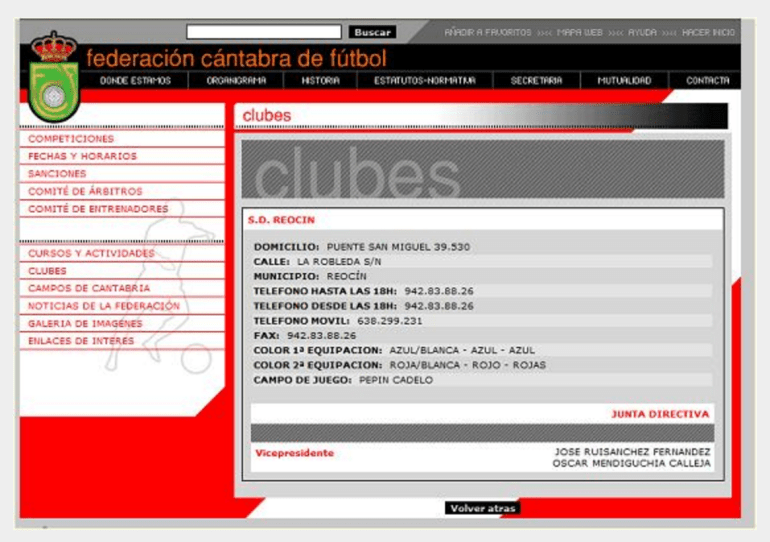Viewport: 770px width, 542px height.
Task: Open Organigrama menu item
Action: 236,81
